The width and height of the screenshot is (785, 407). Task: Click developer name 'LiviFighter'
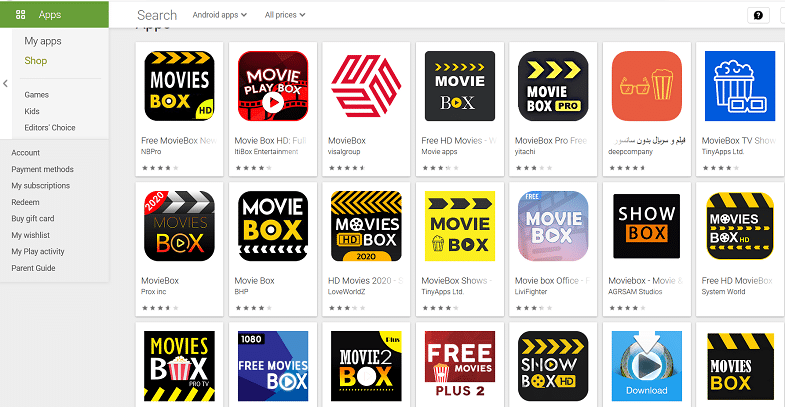coord(531,291)
